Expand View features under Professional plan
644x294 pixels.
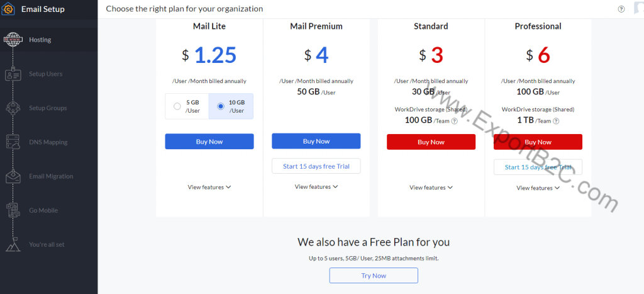pos(538,188)
